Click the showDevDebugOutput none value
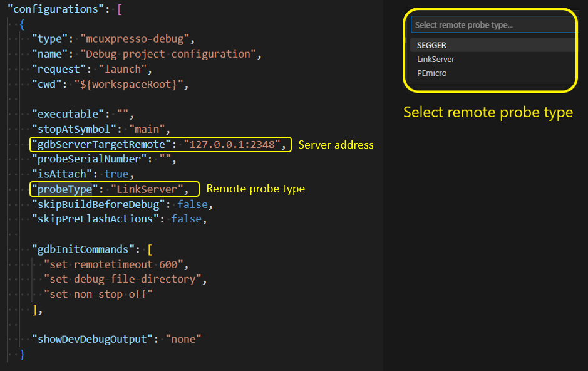588x371 pixels. tap(184, 338)
